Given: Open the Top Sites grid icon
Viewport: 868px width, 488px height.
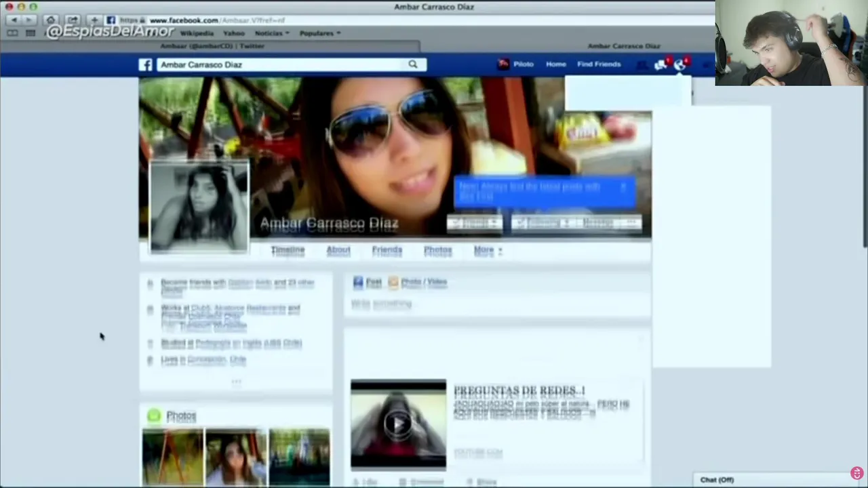Looking at the screenshot, I should (31, 33).
